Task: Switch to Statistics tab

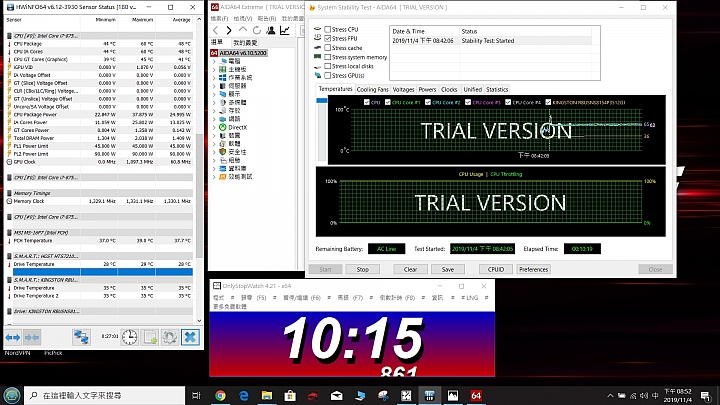Action: point(497,90)
